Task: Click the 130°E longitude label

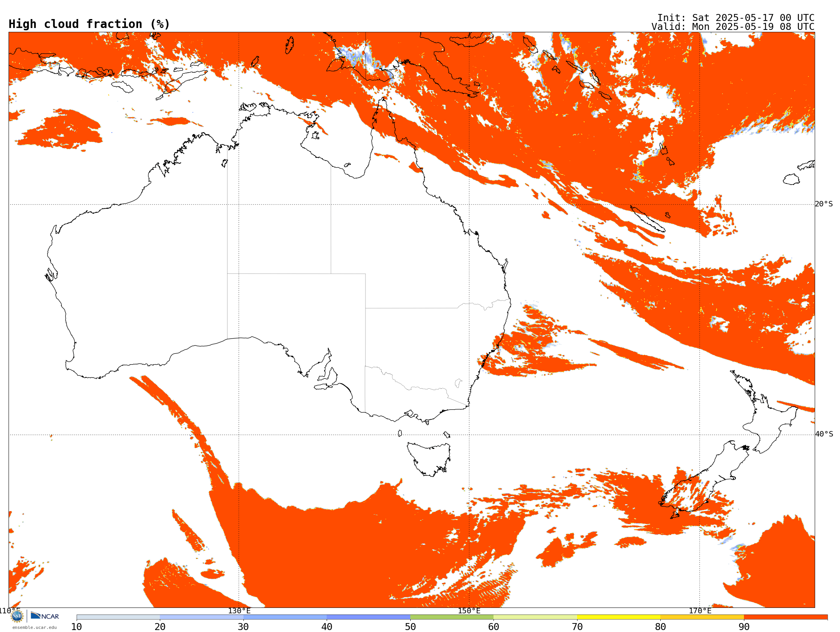Action: 239,611
